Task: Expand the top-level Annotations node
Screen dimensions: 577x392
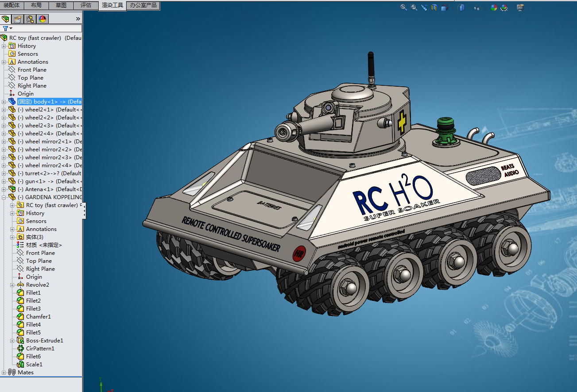Action: tap(4, 62)
